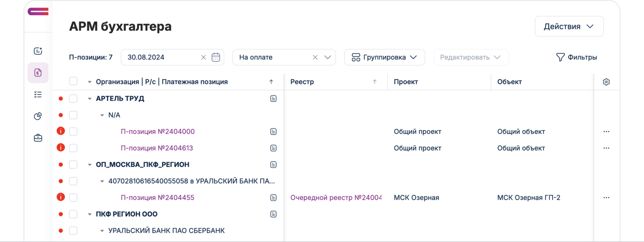Open the checklist icon in the sidebar
Screen dimensions: 644x242
(x=38, y=95)
